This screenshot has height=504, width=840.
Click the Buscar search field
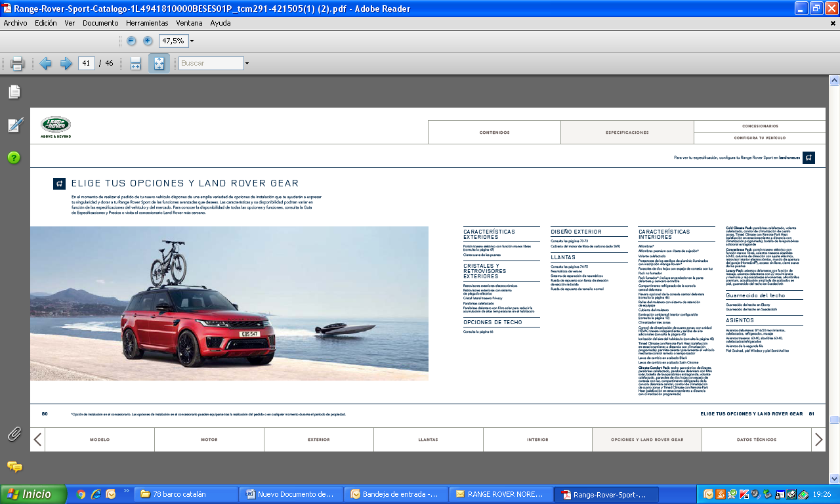(x=211, y=64)
